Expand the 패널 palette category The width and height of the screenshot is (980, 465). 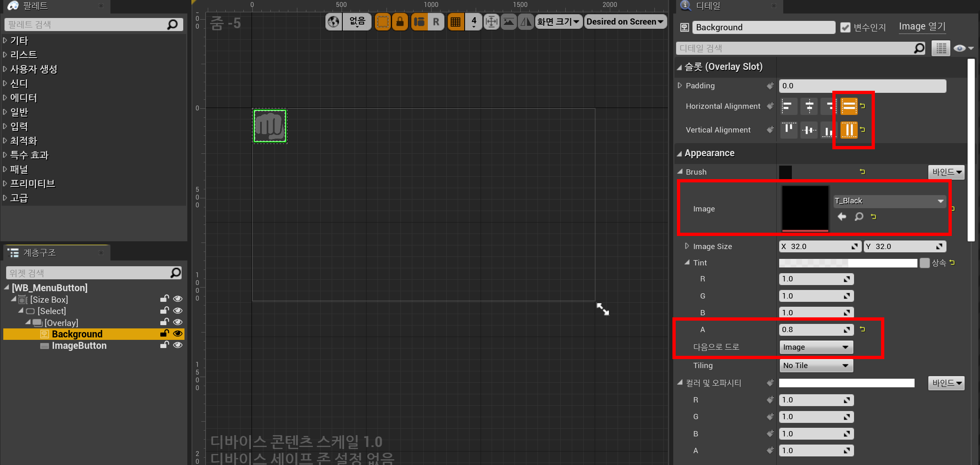19,169
